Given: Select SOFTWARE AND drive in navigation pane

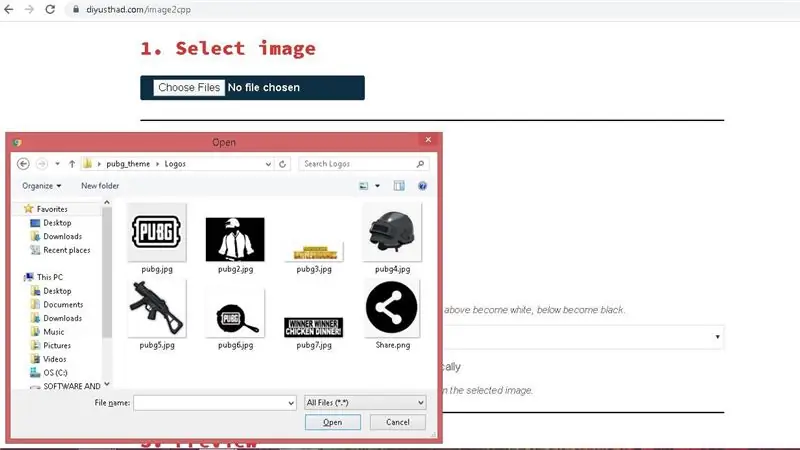Looking at the screenshot, I should (x=71, y=386).
